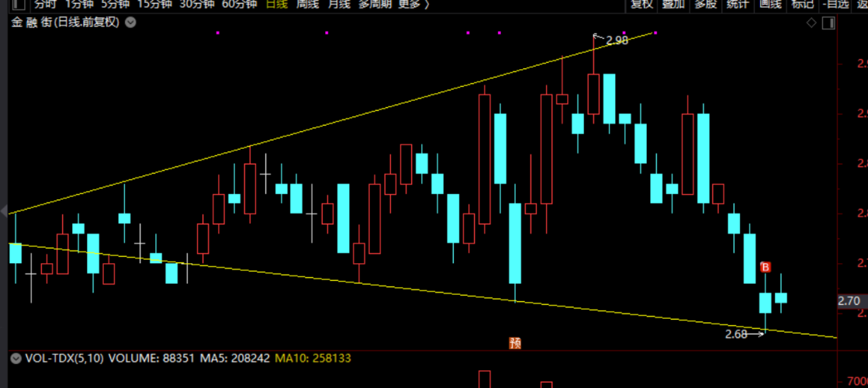This screenshot has height=388, width=868.
Task: Click the MA10: 258133 value
Action: tap(312, 358)
